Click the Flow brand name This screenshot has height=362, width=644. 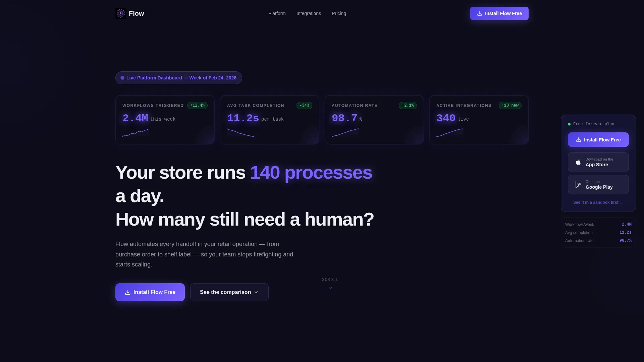point(136,13)
